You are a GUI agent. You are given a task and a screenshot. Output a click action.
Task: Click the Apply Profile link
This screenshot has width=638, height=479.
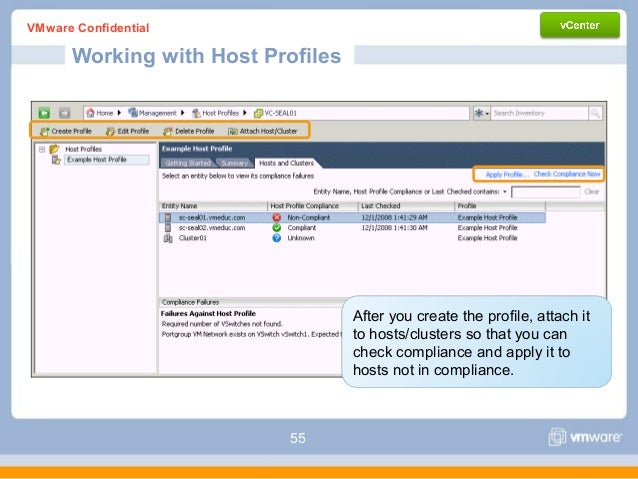tap(507, 174)
